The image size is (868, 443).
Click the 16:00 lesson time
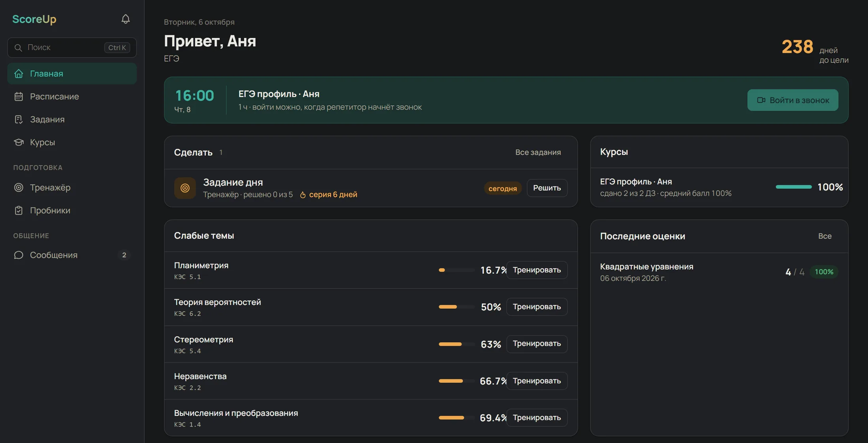coord(194,96)
